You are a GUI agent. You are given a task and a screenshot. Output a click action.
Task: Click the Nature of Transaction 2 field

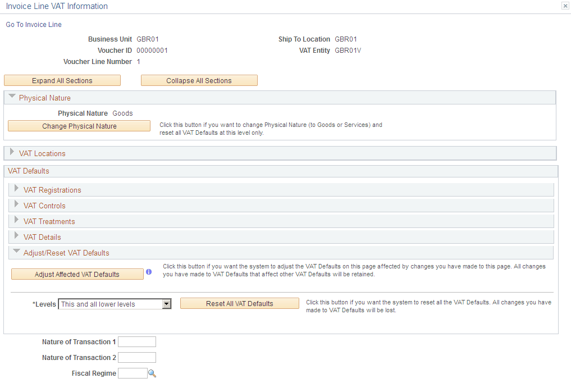136,357
